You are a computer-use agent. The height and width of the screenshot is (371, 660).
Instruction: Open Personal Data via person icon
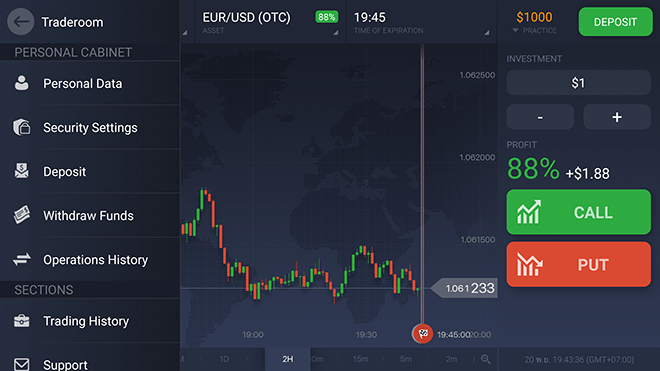point(21,83)
